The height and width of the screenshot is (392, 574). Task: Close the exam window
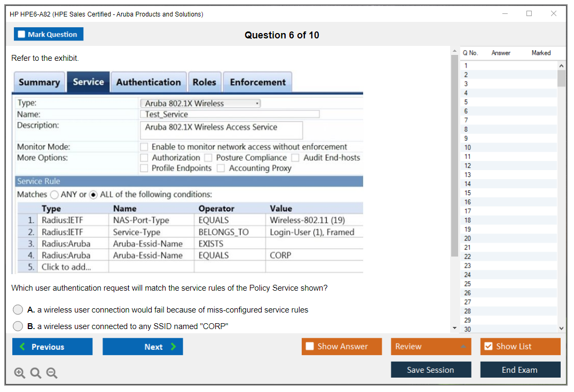pyautogui.click(x=554, y=14)
